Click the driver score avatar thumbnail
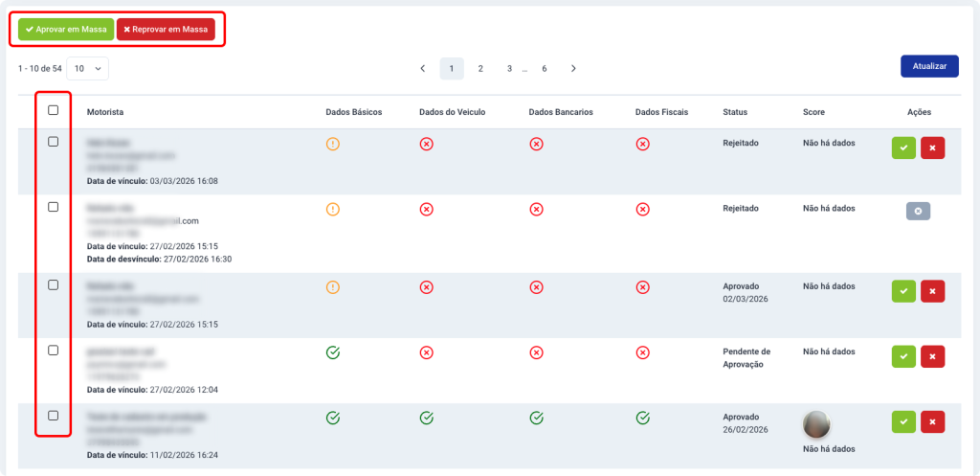980x476 pixels. (x=815, y=423)
